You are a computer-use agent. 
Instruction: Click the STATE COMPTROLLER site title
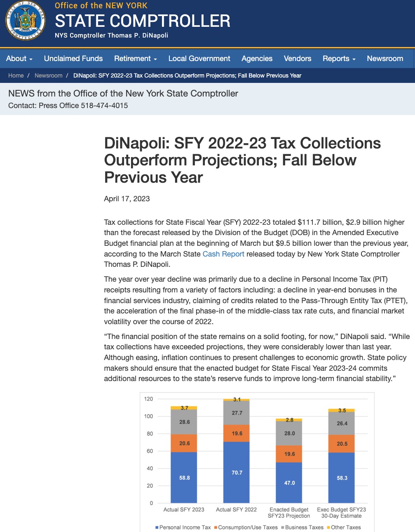click(x=143, y=21)
